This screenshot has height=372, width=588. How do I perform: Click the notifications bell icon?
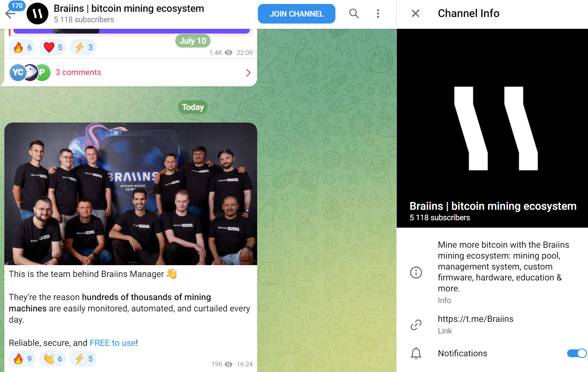[x=416, y=353]
